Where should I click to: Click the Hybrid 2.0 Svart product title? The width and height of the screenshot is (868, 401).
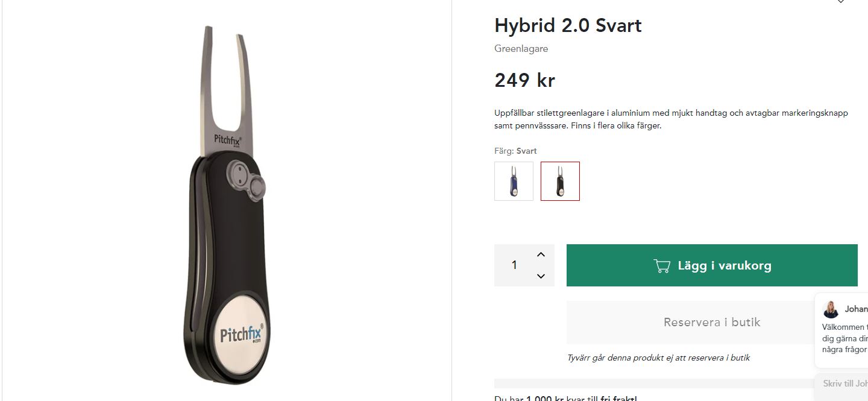[x=568, y=25]
